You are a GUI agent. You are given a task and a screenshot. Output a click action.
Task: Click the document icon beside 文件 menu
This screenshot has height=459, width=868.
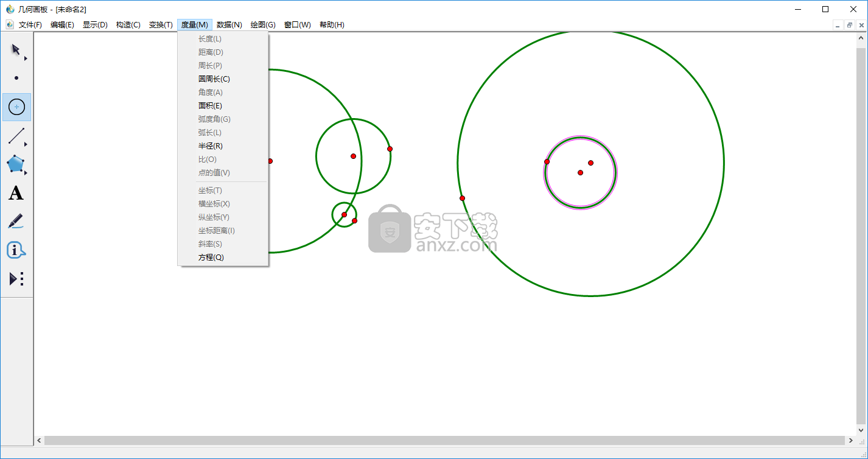pyautogui.click(x=10, y=24)
